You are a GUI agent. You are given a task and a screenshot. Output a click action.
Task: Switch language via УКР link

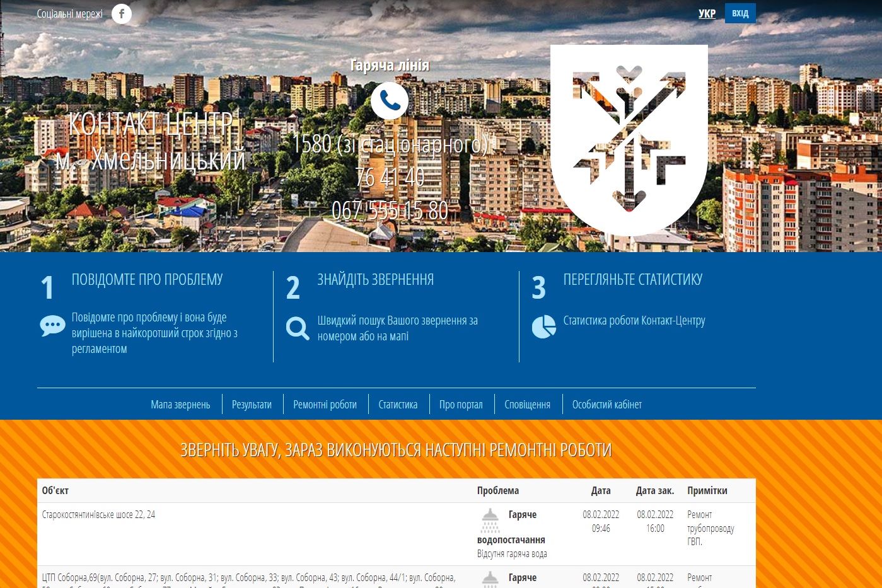pos(707,13)
